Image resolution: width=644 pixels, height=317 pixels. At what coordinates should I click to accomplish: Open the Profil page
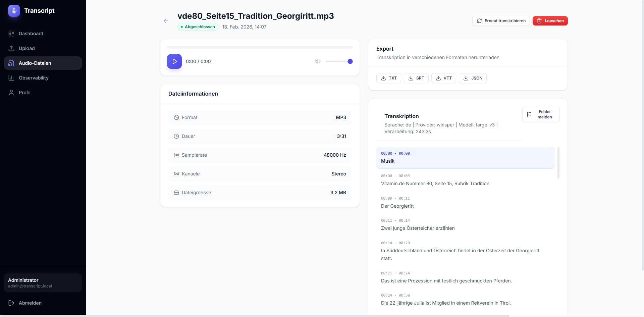coord(24,93)
